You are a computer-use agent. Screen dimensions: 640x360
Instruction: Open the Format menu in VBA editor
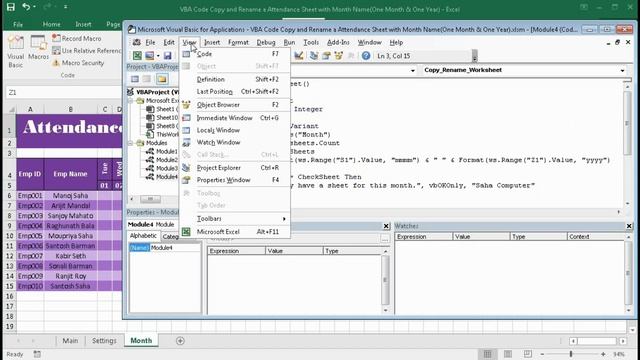(238, 42)
